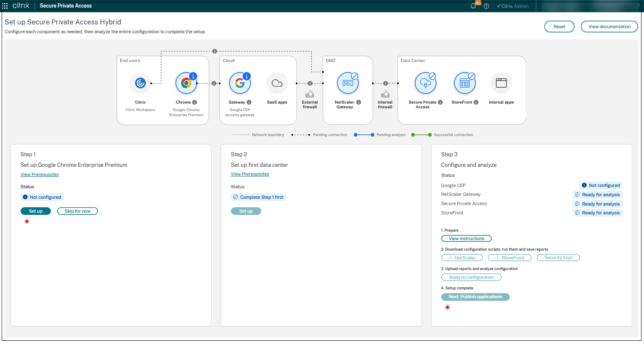Open the Citrix app launcher grid
The height and width of the screenshot is (345, 644).
[5, 6]
